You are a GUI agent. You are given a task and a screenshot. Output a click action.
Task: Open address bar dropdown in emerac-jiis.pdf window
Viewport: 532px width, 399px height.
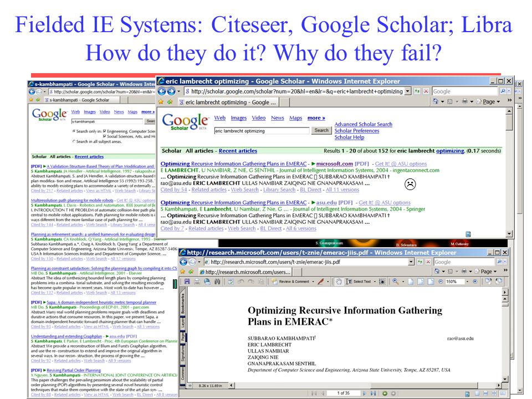(411, 262)
